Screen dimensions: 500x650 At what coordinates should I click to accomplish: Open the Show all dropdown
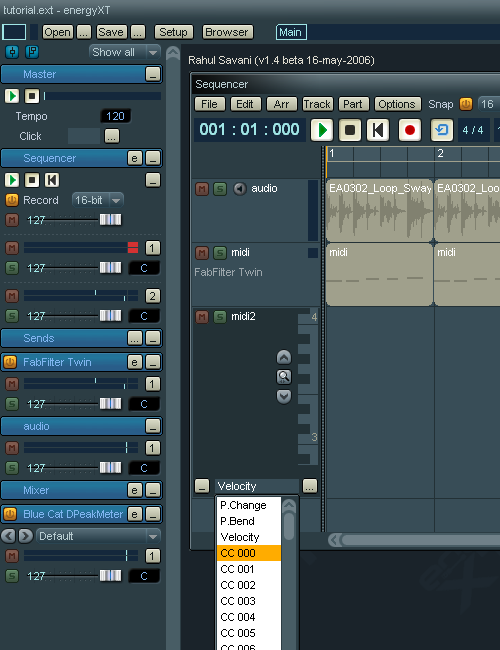click(124, 52)
